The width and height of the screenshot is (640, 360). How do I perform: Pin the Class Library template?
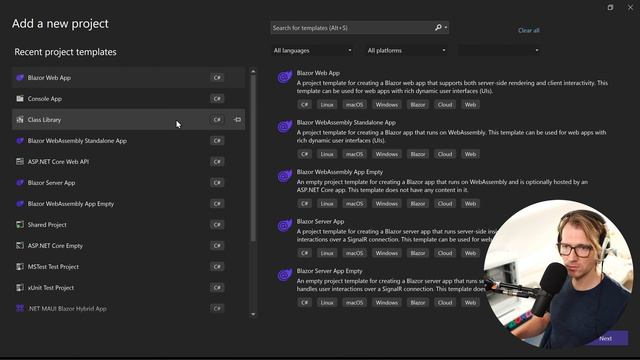(x=238, y=120)
